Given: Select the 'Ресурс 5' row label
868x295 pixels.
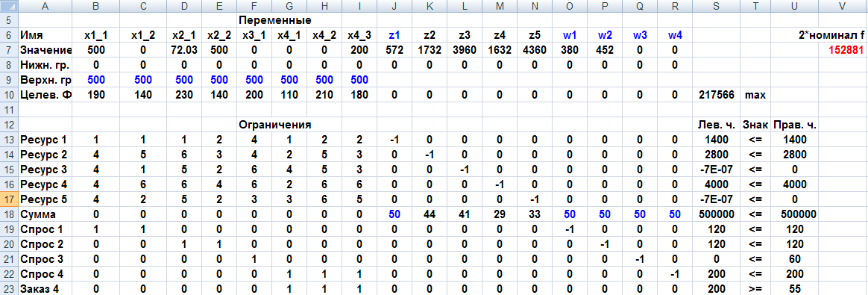Looking at the screenshot, I should click(x=44, y=199).
